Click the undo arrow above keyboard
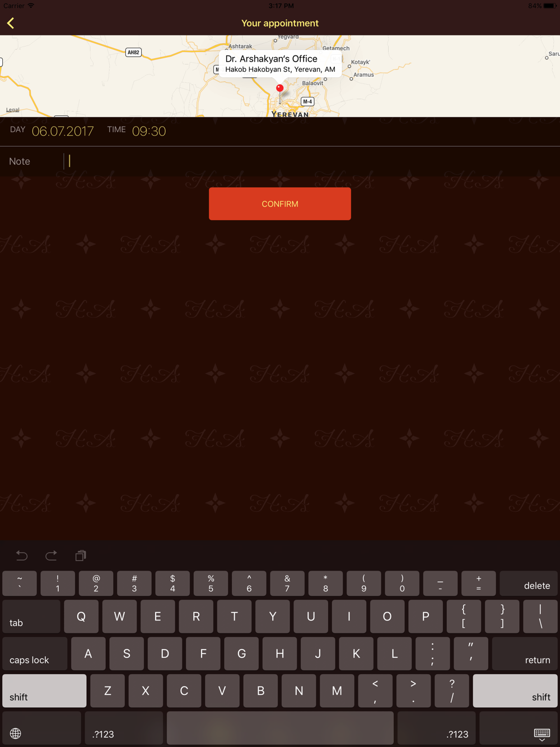This screenshot has height=747, width=560. coord(22,555)
